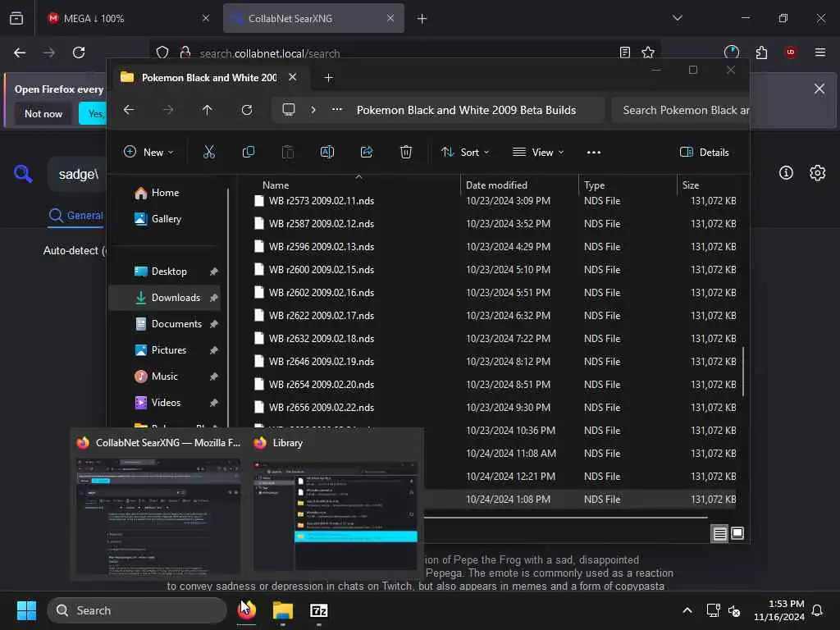
Task: Go back in Firefox browser
Action: click(20, 52)
